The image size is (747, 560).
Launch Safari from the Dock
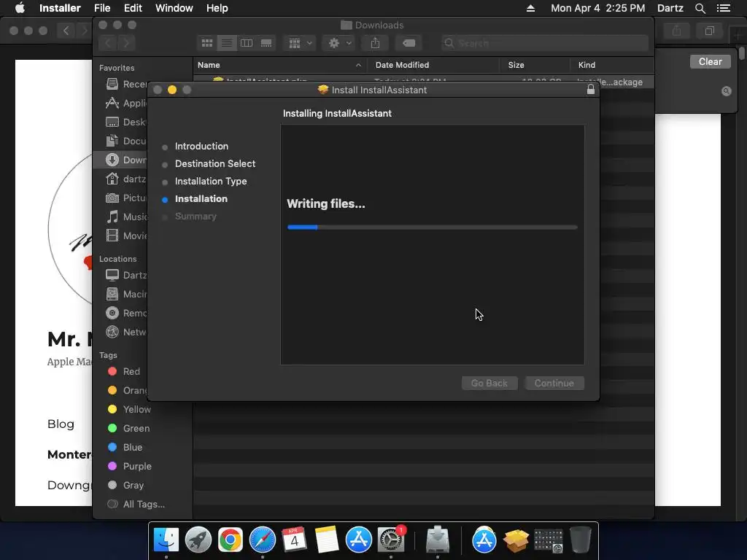coord(263,540)
